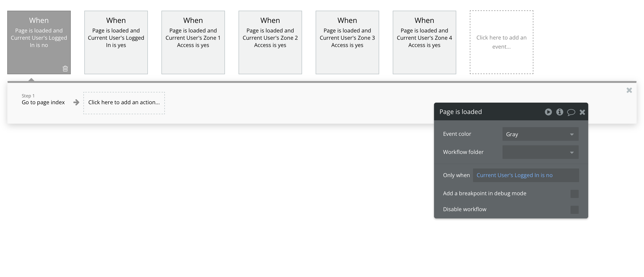
Task: Open the Zone 4 Access is yes event
Action: 424,42
